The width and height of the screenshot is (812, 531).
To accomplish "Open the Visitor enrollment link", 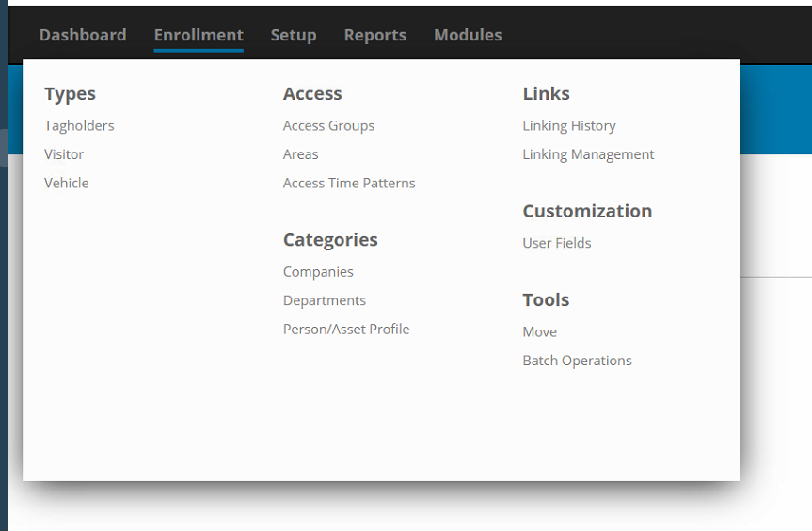I will (64, 154).
